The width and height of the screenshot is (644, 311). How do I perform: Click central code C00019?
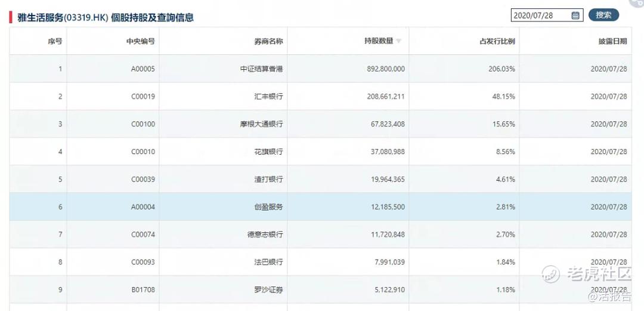point(143,96)
